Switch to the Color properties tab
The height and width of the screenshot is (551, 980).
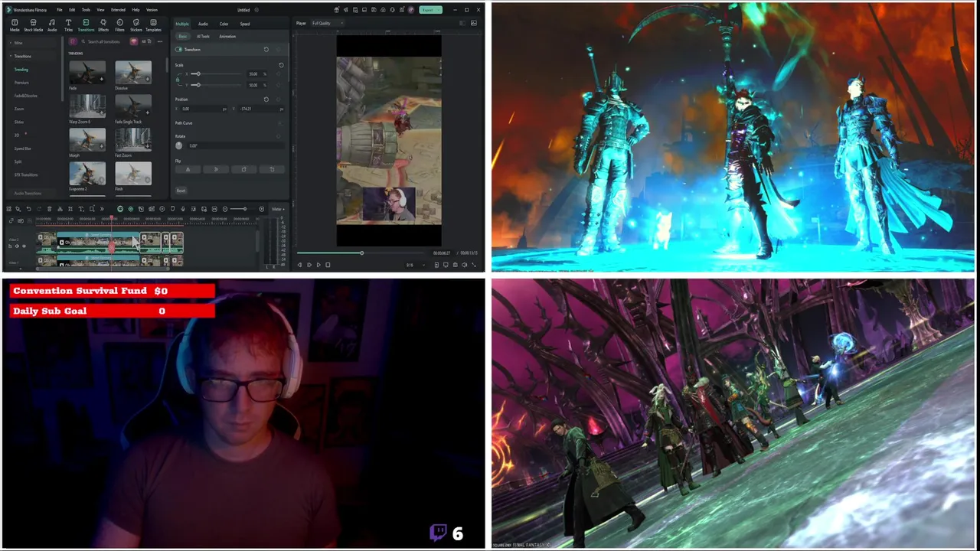click(x=224, y=24)
